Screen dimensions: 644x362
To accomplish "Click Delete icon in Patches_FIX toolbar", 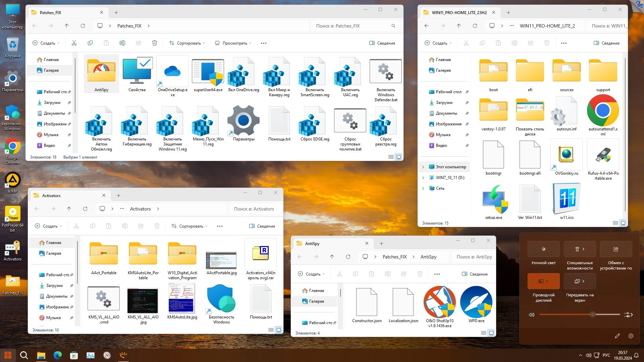I will pyautogui.click(x=155, y=43).
